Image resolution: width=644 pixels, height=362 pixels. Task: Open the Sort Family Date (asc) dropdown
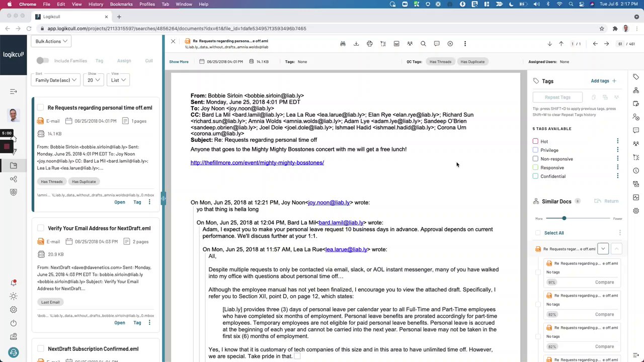pos(56,80)
